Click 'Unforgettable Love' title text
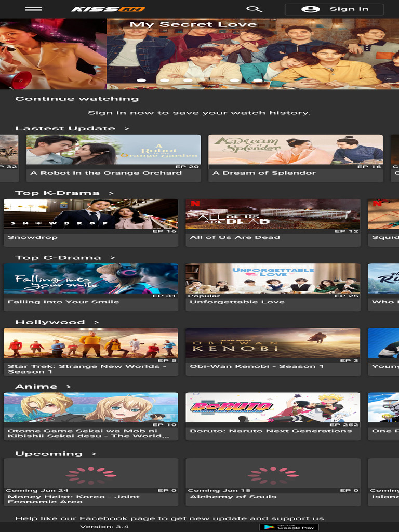 coord(237,302)
